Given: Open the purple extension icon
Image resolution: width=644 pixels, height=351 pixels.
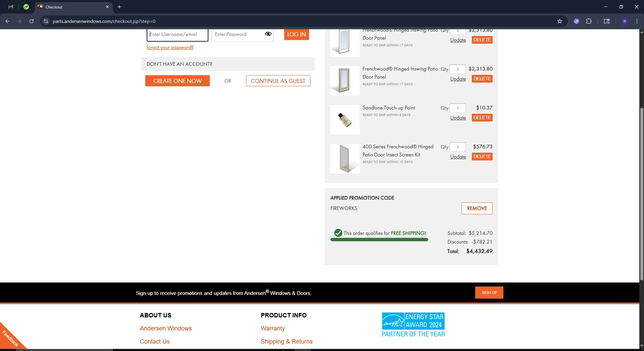Looking at the screenshot, I should pos(577,21).
